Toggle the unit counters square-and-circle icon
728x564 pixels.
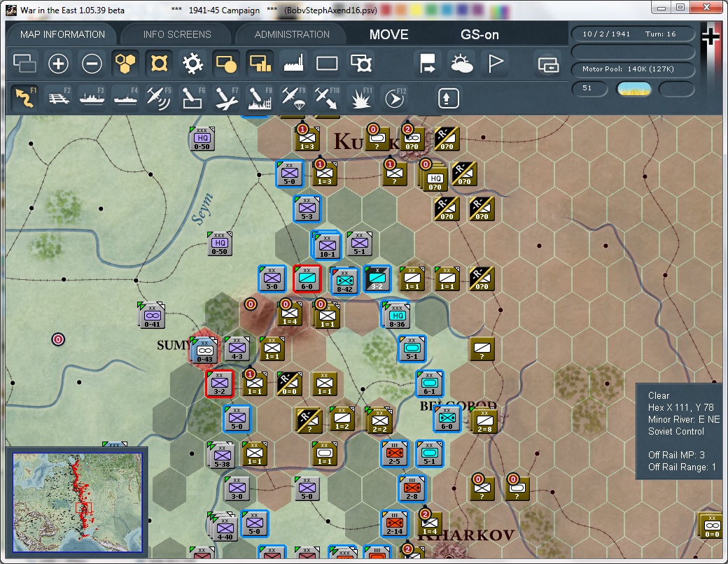[226, 63]
